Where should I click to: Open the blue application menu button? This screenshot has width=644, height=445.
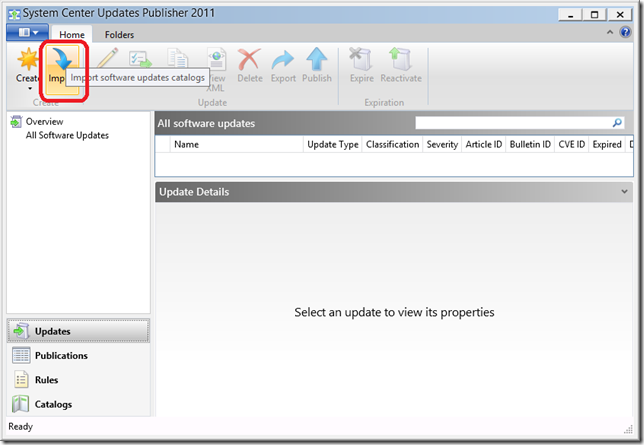pyautogui.click(x=28, y=32)
